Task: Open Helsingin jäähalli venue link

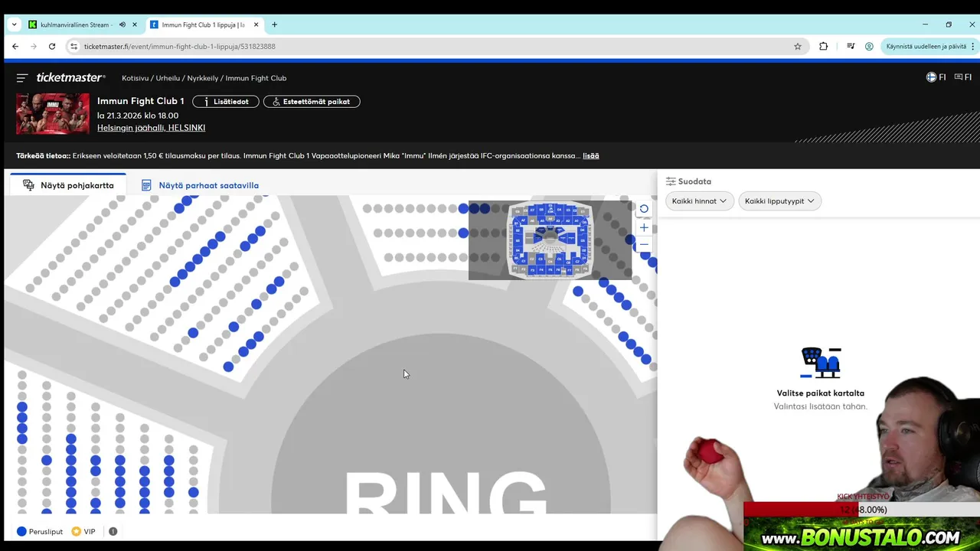Action: pos(151,128)
